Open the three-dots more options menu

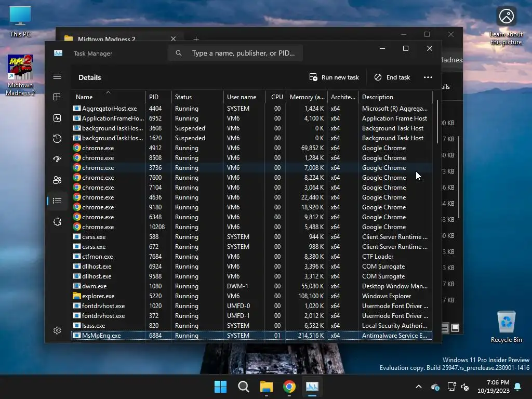click(428, 77)
